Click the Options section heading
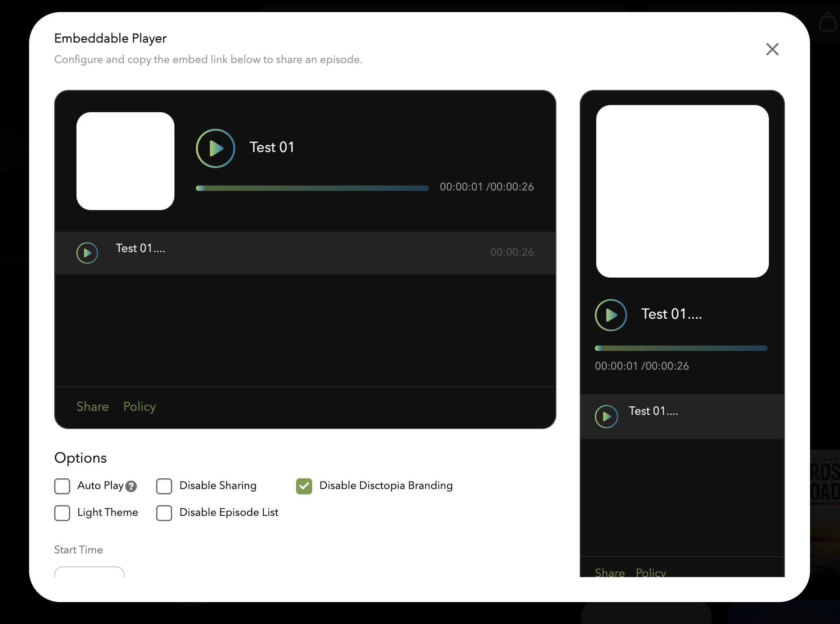This screenshot has width=840, height=624. pyautogui.click(x=81, y=458)
